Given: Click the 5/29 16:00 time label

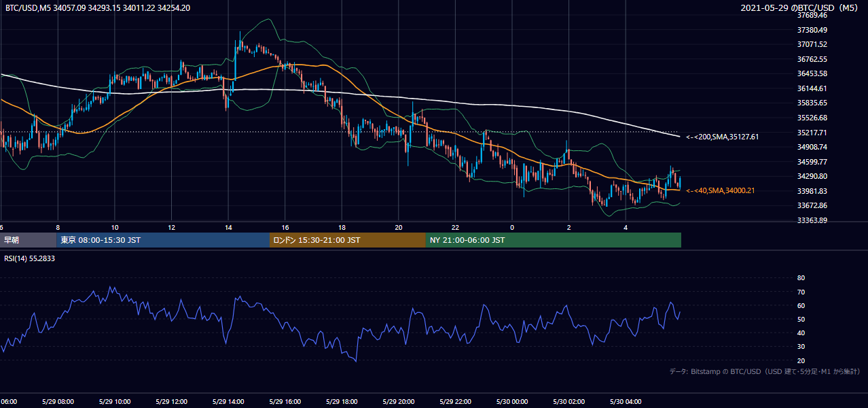Looking at the screenshot, I should click(x=285, y=401).
